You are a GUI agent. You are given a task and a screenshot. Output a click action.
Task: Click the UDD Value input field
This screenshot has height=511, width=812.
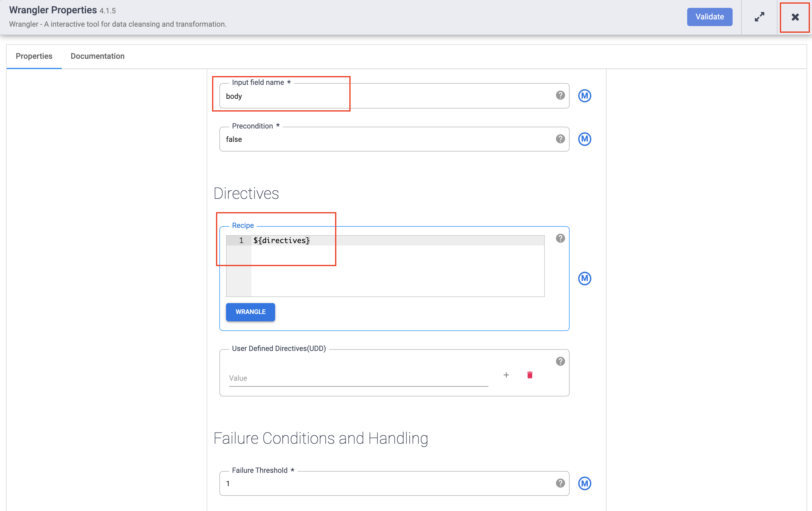coord(358,378)
